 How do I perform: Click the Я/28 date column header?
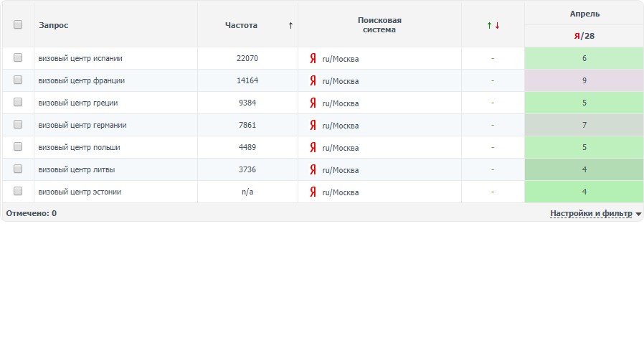pyautogui.click(x=584, y=36)
